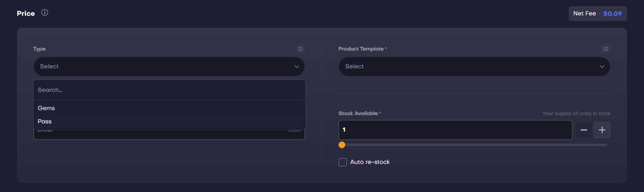Screen dimensions: 644x192
Task: Click the middle of the stock slider track
Action: [x=474, y=145]
